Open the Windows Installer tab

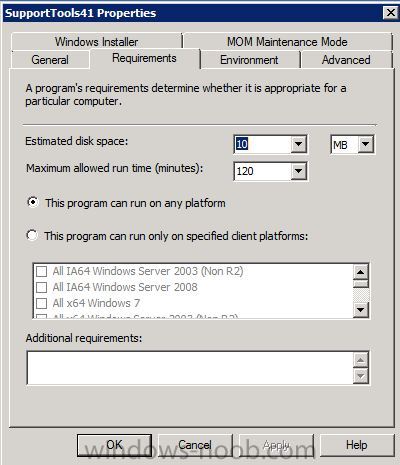click(97, 42)
